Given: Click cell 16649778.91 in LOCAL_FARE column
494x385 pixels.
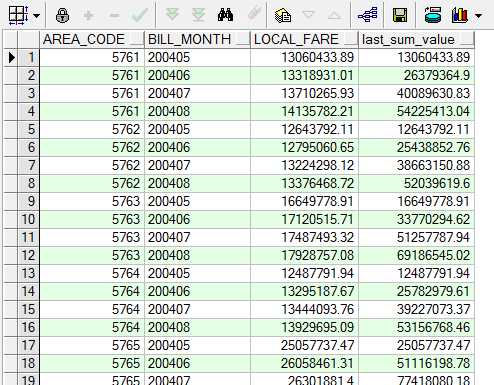Looking at the screenshot, I should (x=304, y=201).
